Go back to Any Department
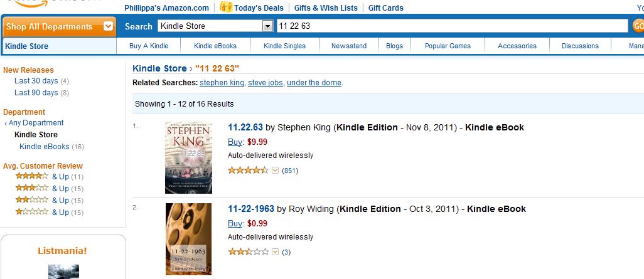 pyautogui.click(x=36, y=123)
